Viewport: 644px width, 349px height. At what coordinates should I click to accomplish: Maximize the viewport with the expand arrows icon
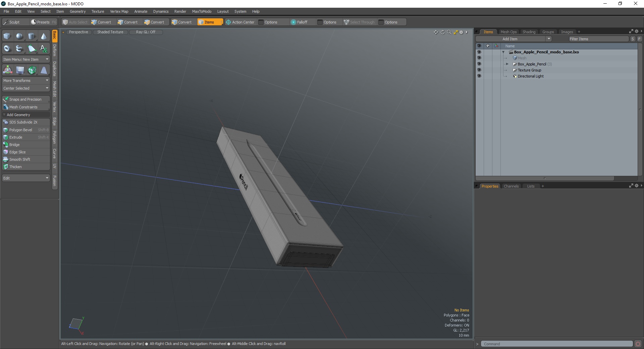tap(455, 32)
